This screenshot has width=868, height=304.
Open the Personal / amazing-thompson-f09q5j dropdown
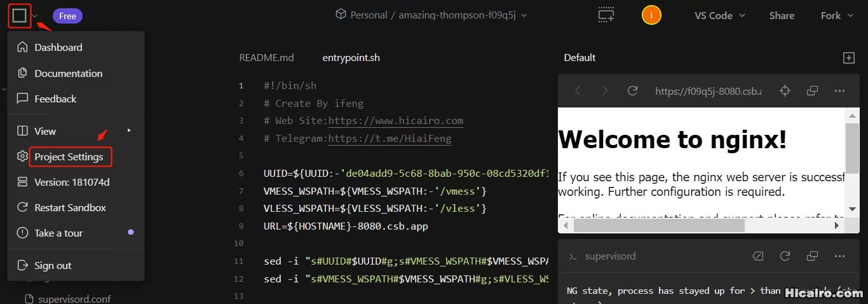(431, 15)
